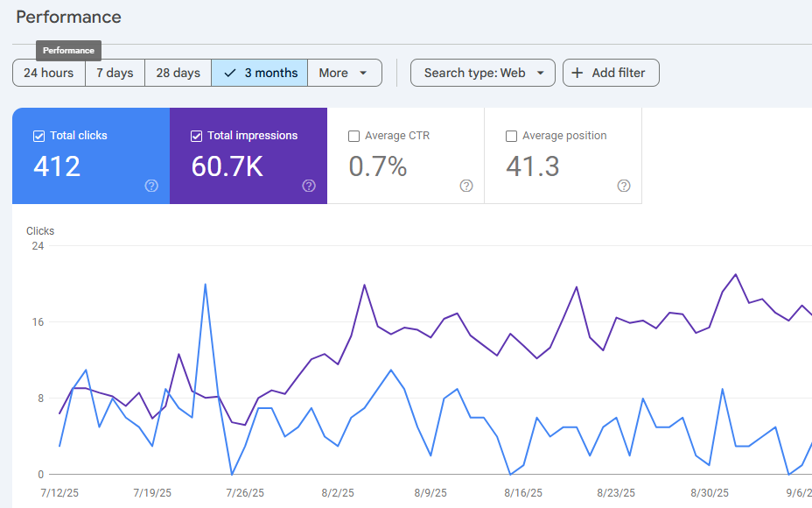Click the 60.7K impressions value
The image size is (812, 508).
pos(227,166)
